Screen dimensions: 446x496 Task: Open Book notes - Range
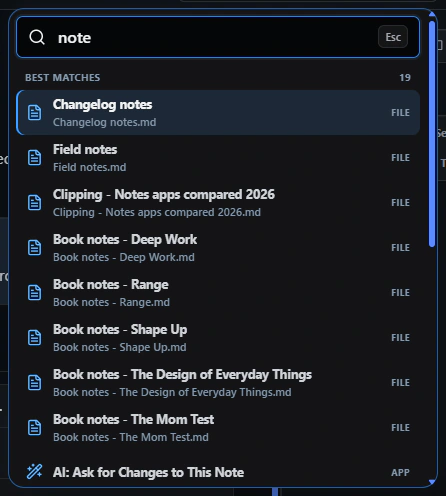pos(218,293)
